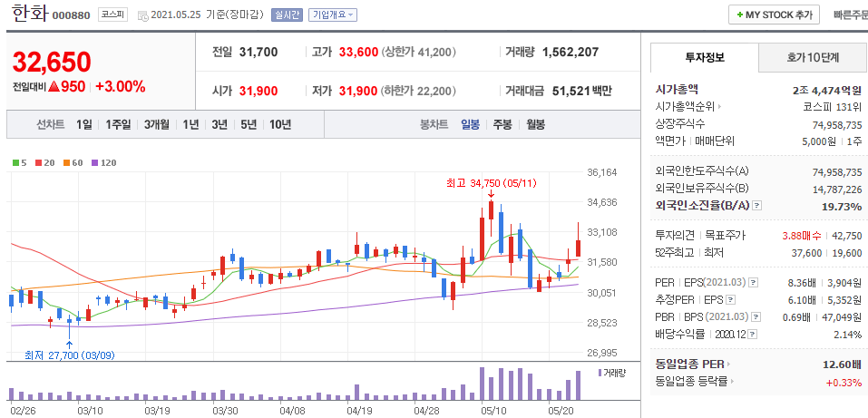868x418 pixels.
Task: Click the 배당수익률 value 2.14%
Action: tap(848, 335)
